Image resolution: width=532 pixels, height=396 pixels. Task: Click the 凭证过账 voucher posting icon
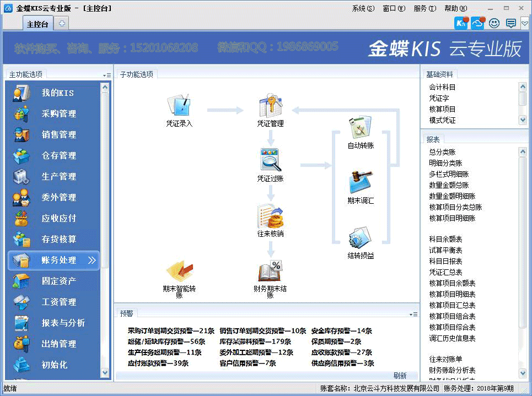point(270,160)
